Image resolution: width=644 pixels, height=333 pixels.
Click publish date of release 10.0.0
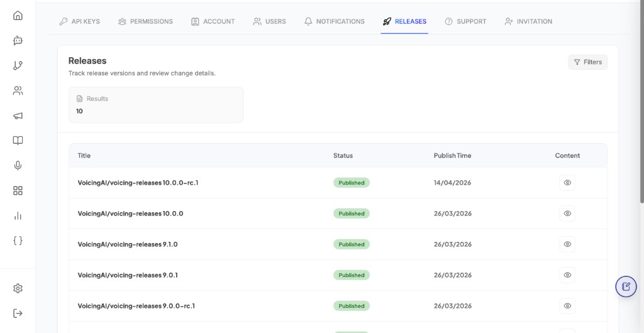pos(453,214)
